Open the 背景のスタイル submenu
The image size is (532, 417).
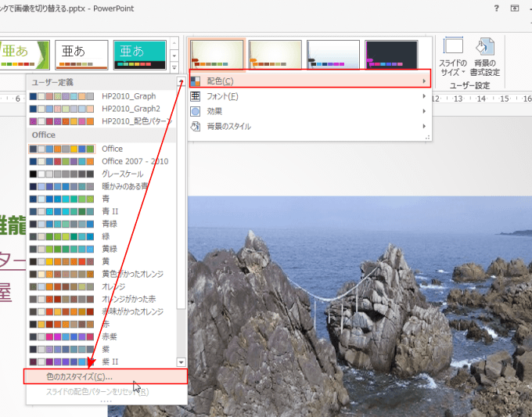point(310,127)
